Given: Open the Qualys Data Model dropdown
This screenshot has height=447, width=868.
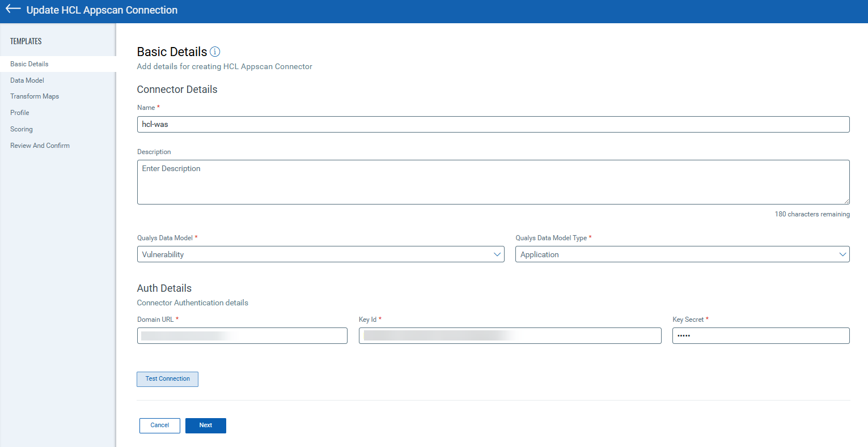Looking at the screenshot, I should 320,254.
